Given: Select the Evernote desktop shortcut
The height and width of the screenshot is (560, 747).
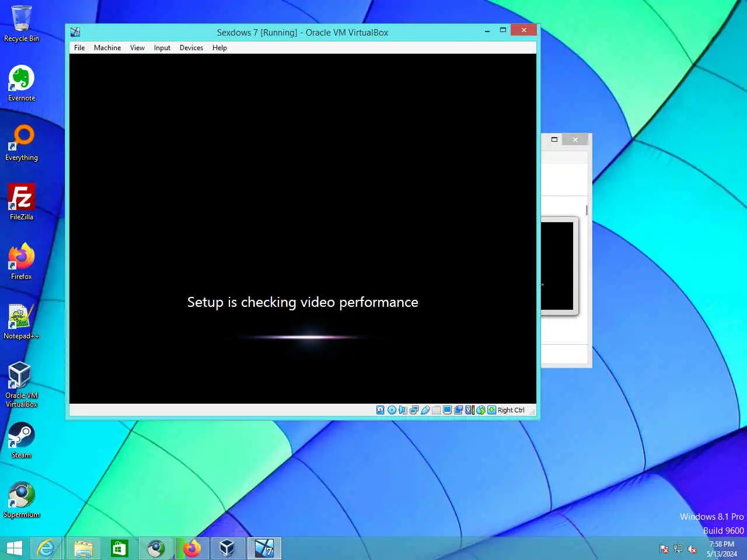Looking at the screenshot, I should click(x=22, y=83).
